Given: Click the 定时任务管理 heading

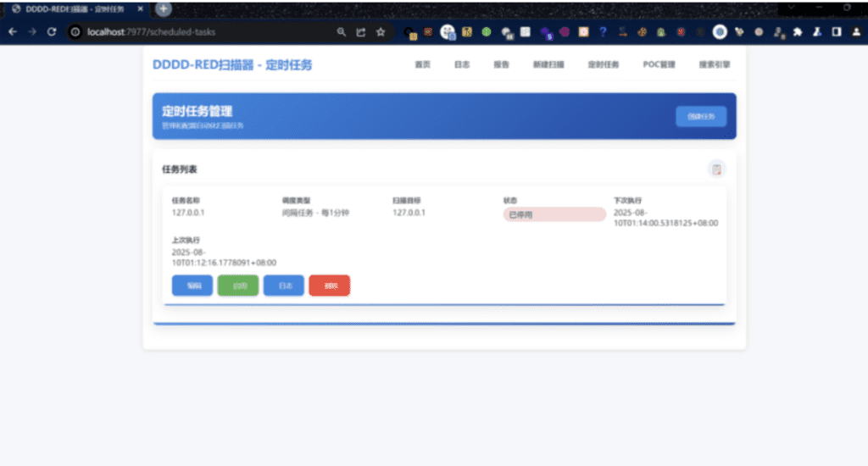Looking at the screenshot, I should [197, 111].
